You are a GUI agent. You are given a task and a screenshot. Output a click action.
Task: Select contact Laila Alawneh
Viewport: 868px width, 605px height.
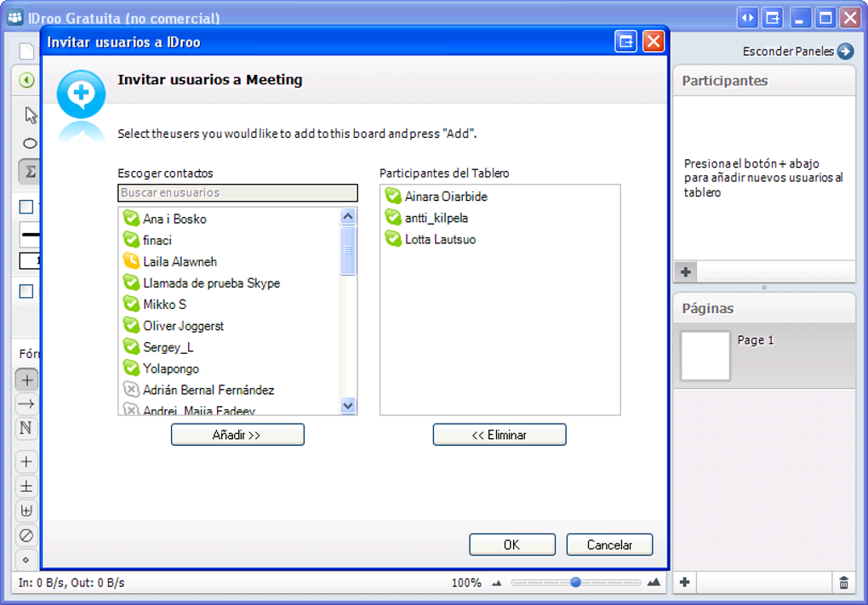tap(230, 261)
